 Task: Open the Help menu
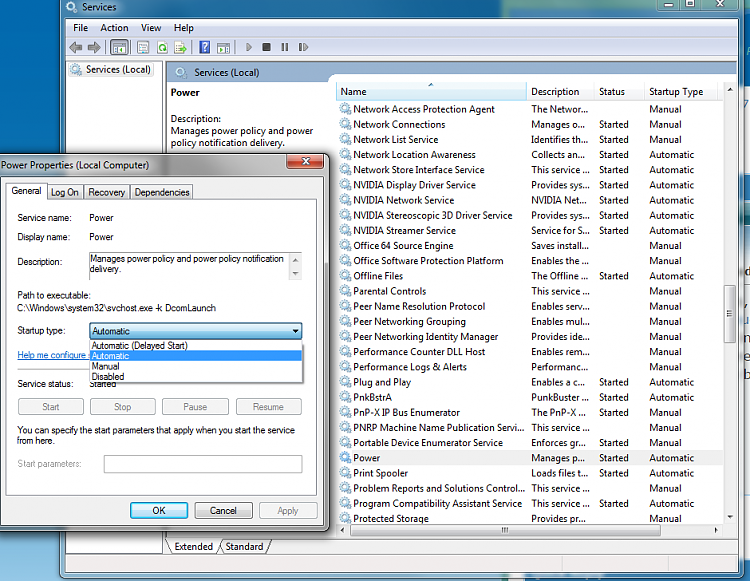183,28
